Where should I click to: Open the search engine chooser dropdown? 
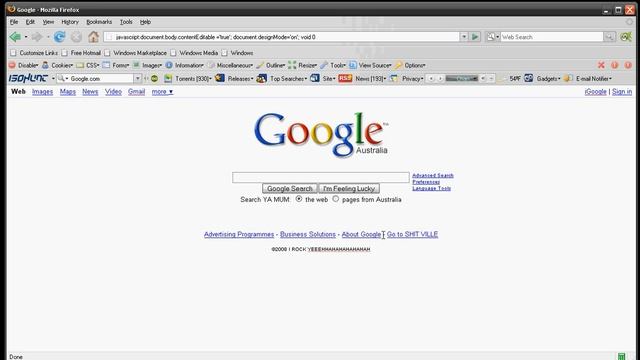click(x=493, y=37)
